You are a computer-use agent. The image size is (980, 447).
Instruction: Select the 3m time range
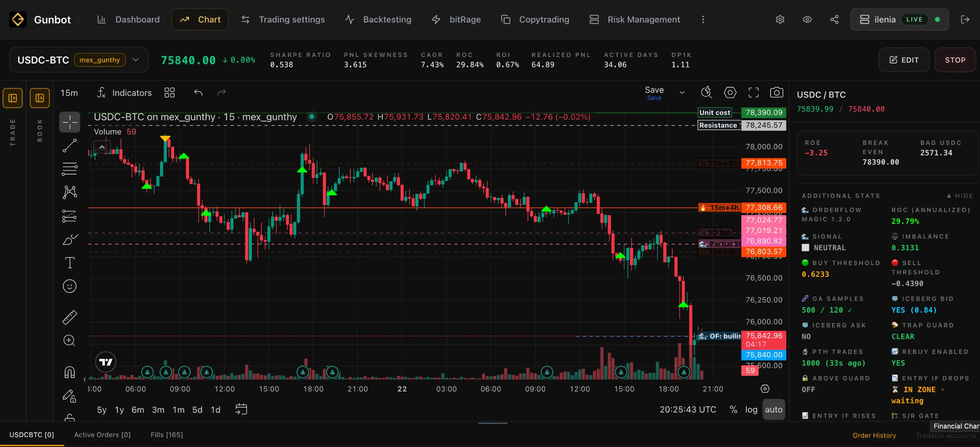click(x=158, y=410)
